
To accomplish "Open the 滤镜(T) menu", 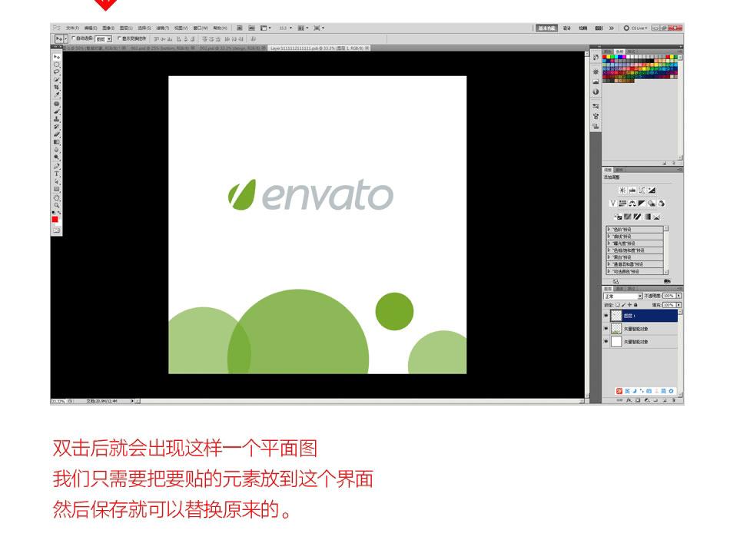I will click(x=162, y=28).
